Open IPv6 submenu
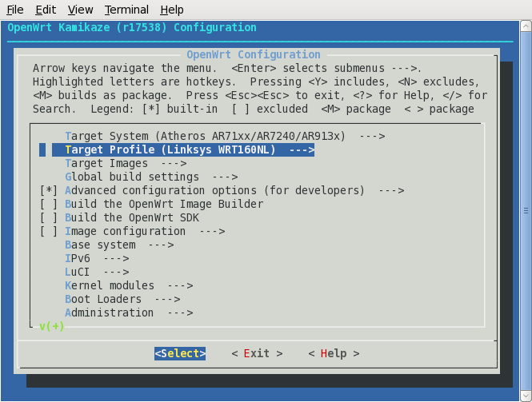The width and height of the screenshot is (532, 402). click(x=97, y=258)
